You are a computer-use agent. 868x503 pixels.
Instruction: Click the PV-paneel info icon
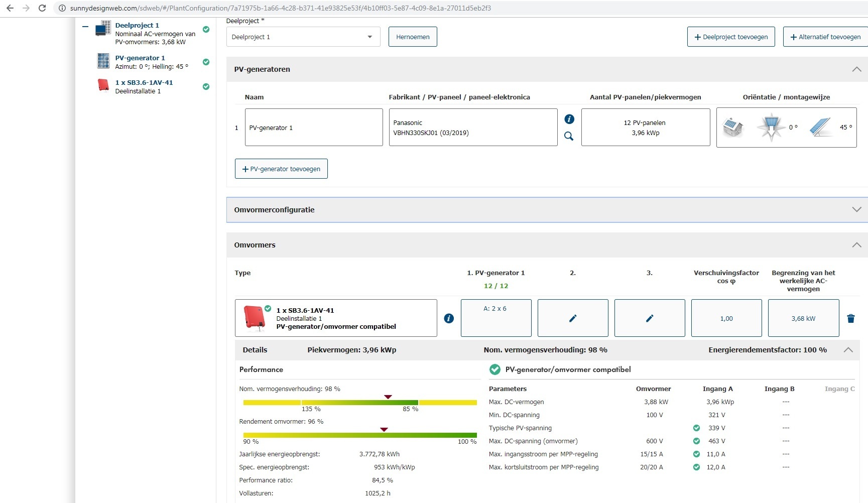tap(569, 119)
